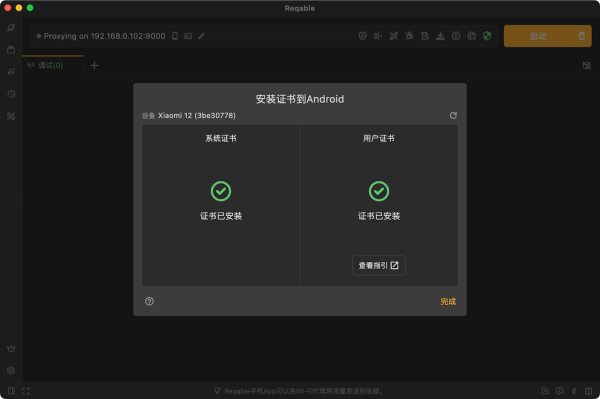Image resolution: width=600 pixels, height=399 pixels.
Task: Add a new tab with plus
Action: pos(95,66)
